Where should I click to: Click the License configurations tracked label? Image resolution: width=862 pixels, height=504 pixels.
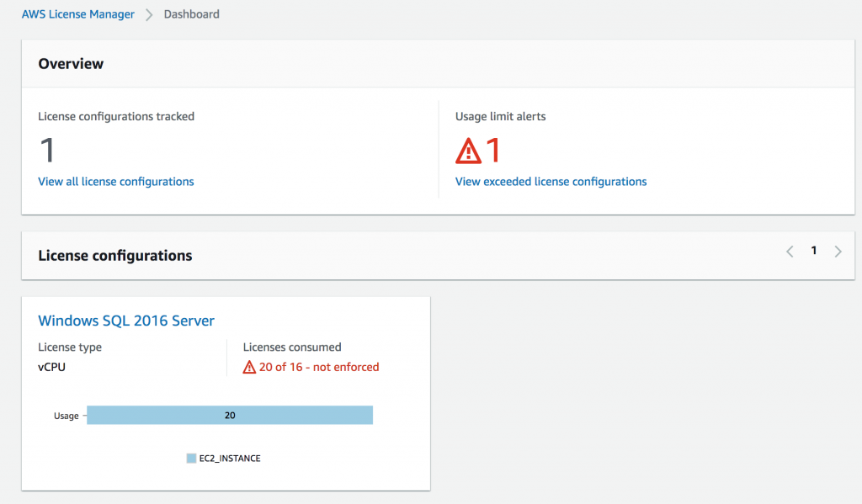tap(116, 116)
